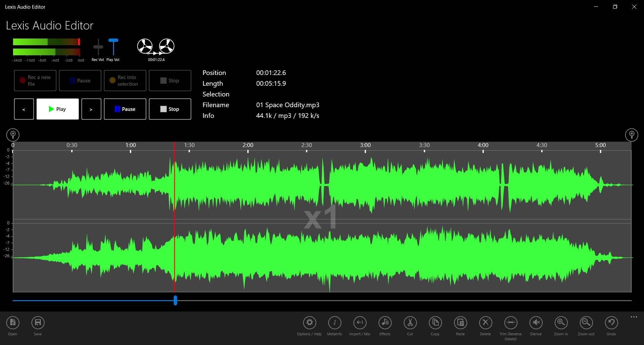The width and height of the screenshot is (644, 345).
Task: Apply Trim (Reverse Delete) to the audio
Action: click(510, 325)
